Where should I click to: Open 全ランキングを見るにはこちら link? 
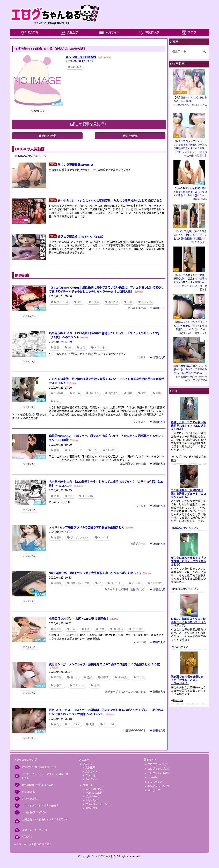33,844
